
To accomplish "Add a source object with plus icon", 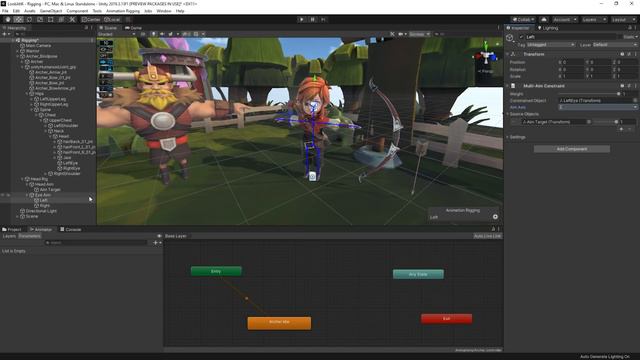I will 621,129.
